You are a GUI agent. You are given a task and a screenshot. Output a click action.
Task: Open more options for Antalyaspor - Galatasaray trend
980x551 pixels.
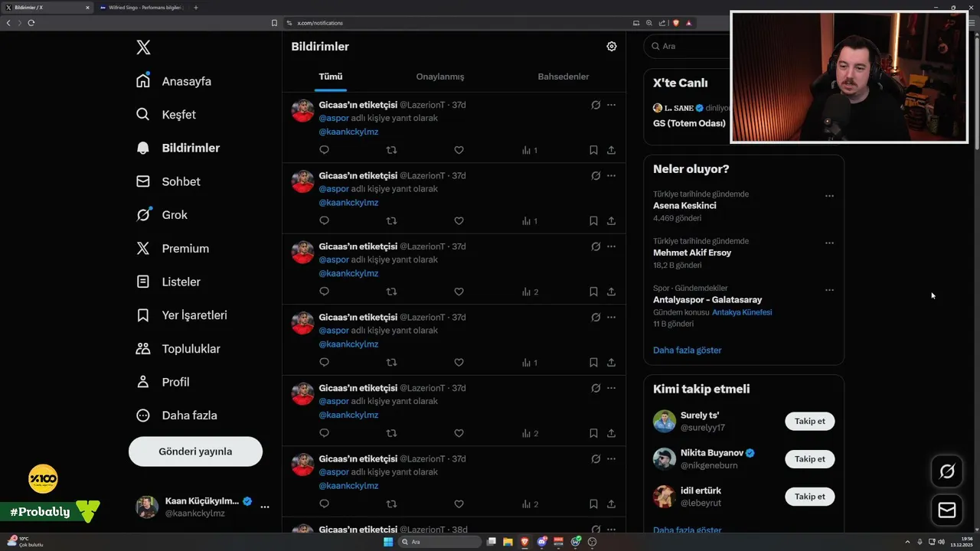829,290
